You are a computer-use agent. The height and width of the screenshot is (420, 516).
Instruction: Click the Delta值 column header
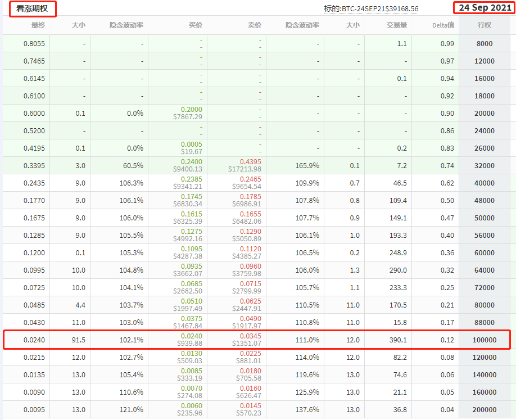[443, 25]
